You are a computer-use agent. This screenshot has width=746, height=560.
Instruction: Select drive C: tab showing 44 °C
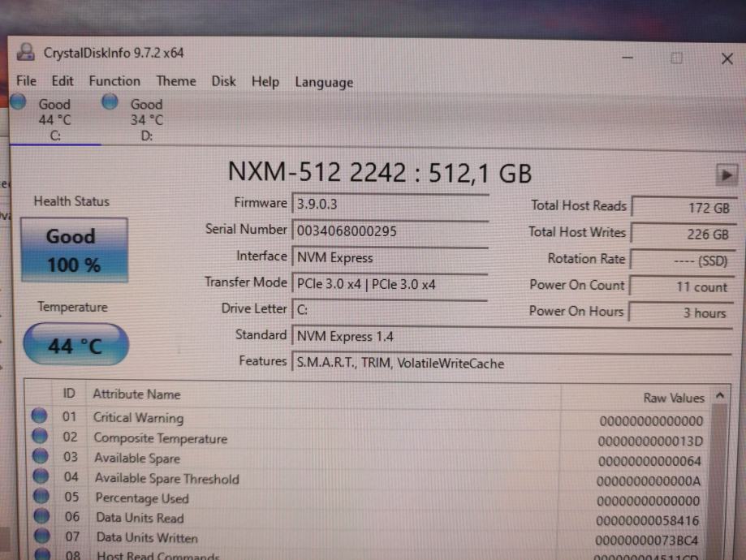pos(54,119)
